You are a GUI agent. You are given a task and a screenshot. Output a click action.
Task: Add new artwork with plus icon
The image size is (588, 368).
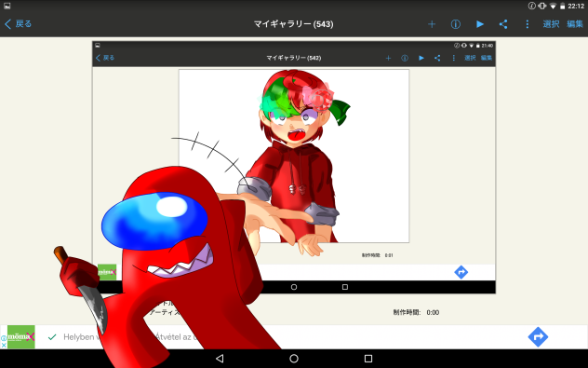pyautogui.click(x=432, y=24)
